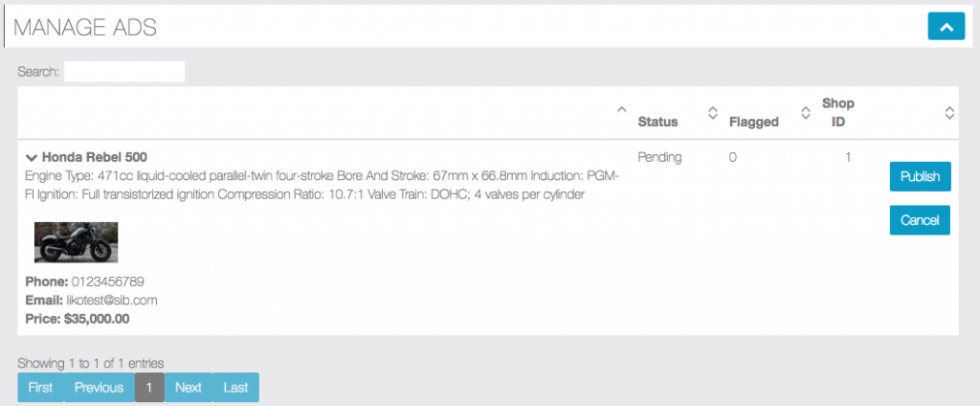Jump to the Last page
The width and height of the screenshot is (980, 406).
pyautogui.click(x=235, y=387)
